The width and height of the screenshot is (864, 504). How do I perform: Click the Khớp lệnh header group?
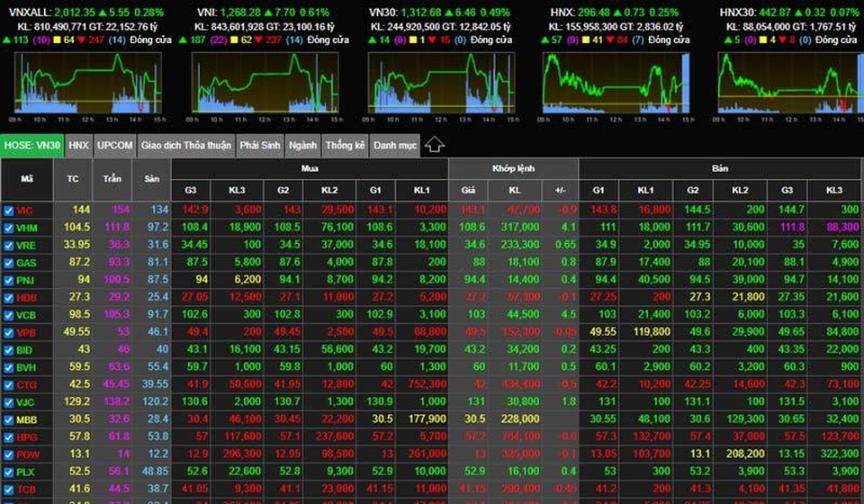coord(514,168)
